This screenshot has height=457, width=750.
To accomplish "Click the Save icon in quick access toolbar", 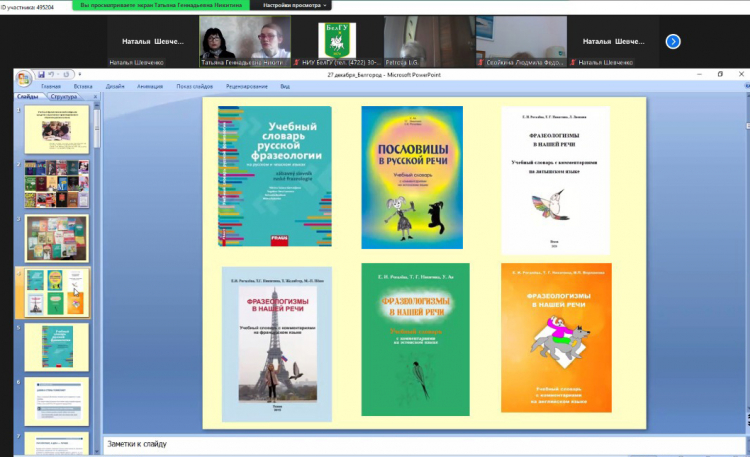I will tap(42, 74).
